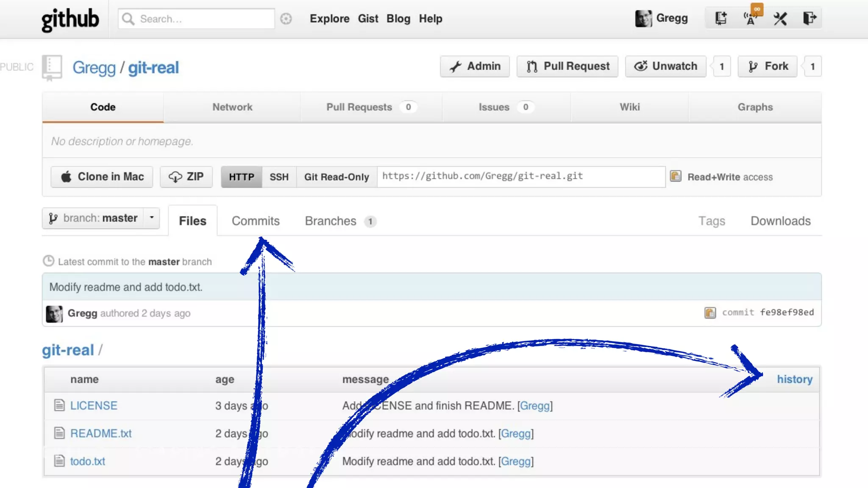The width and height of the screenshot is (868, 488).
Task: Toggle Unwatch for this repository
Action: (x=665, y=66)
